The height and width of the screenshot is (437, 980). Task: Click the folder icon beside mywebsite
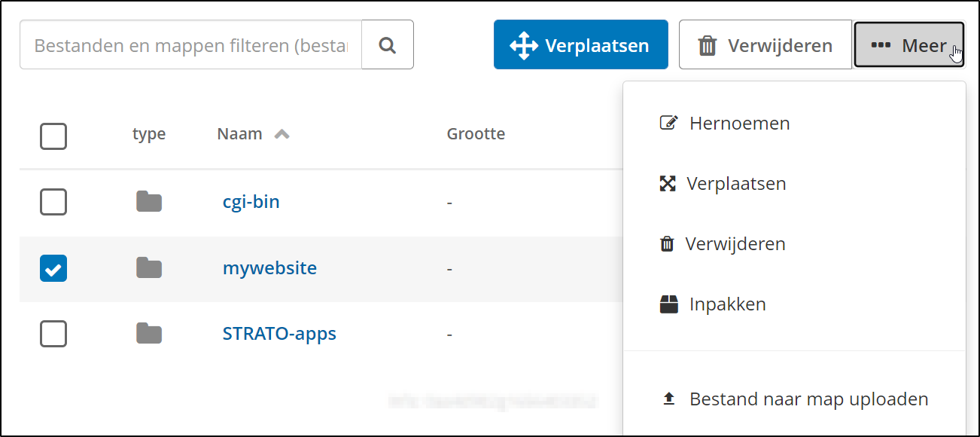[149, 267]
